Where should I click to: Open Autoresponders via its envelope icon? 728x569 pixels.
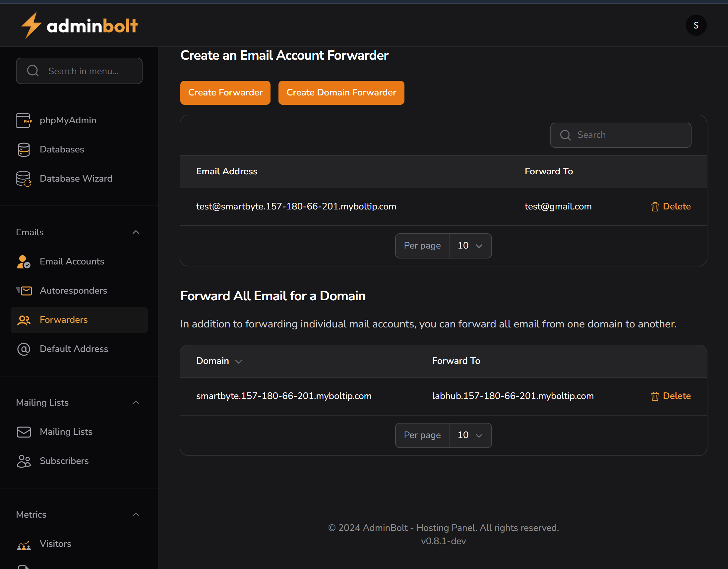tap(23, 291)
